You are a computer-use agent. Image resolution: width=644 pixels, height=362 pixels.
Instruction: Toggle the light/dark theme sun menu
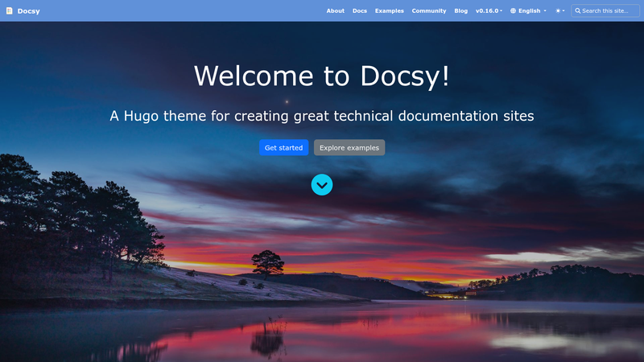[559, 10]
